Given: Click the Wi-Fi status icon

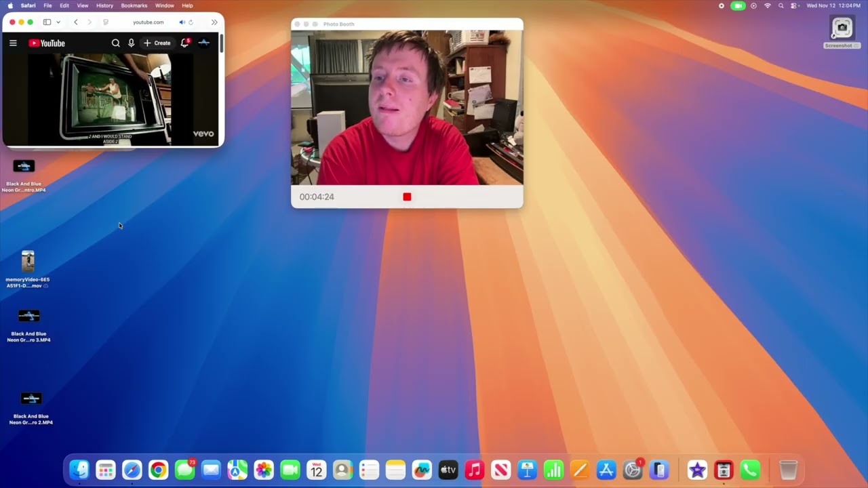Looking at the screenshot, I should (x=768, y=5).
